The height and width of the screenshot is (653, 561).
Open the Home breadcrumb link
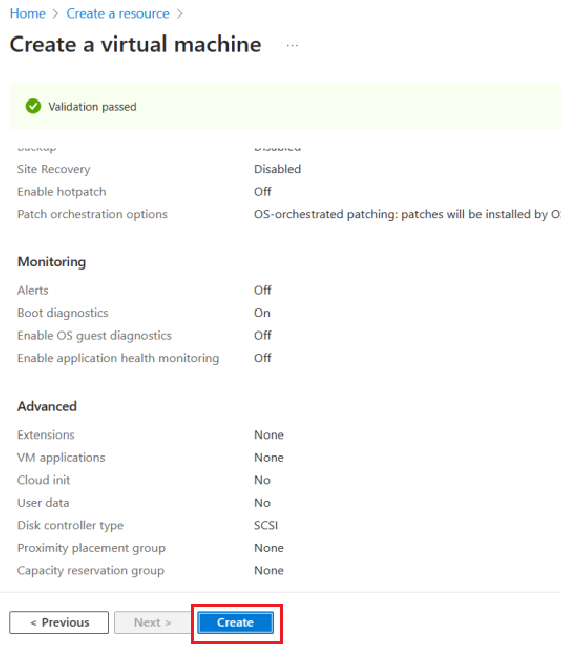(27, 14)
